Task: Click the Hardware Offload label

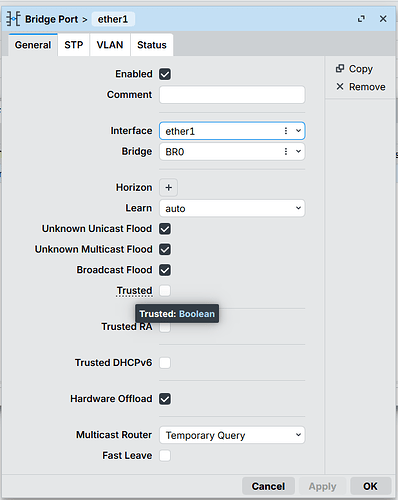Action: [111, 399]
